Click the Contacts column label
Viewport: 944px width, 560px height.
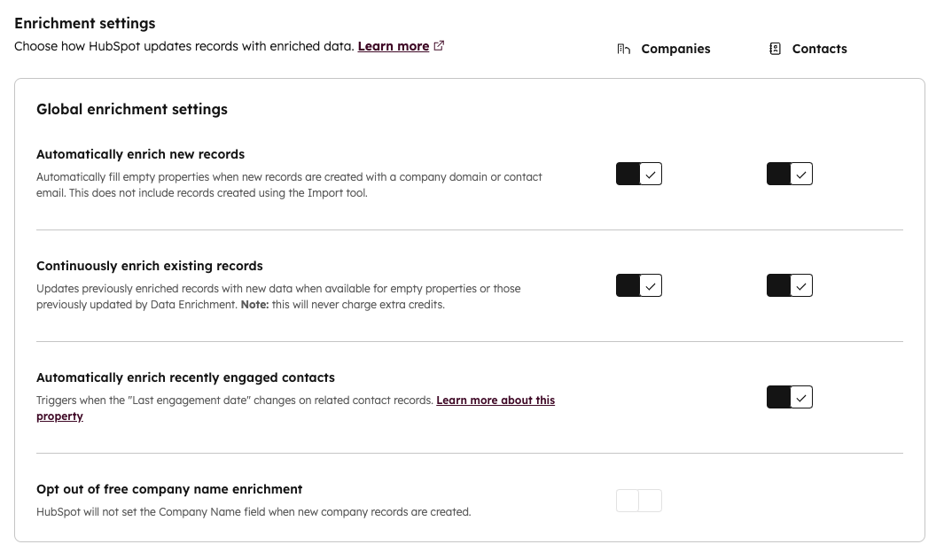click(x=819, y=50)
